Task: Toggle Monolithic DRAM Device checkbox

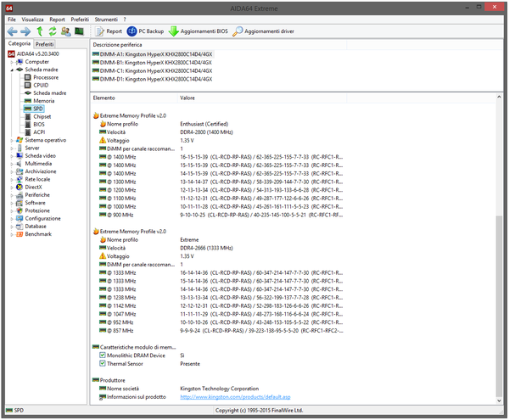Action: point(103,356)
